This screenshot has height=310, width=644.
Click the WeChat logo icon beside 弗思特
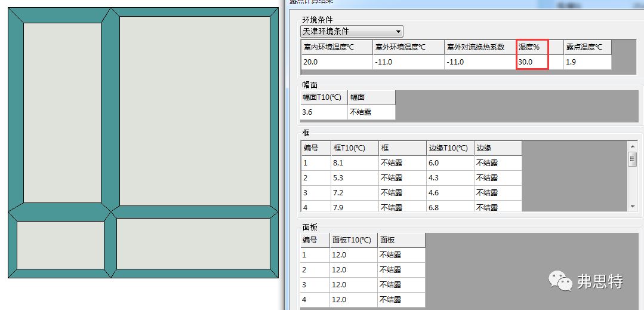click(x=560, y=281)
